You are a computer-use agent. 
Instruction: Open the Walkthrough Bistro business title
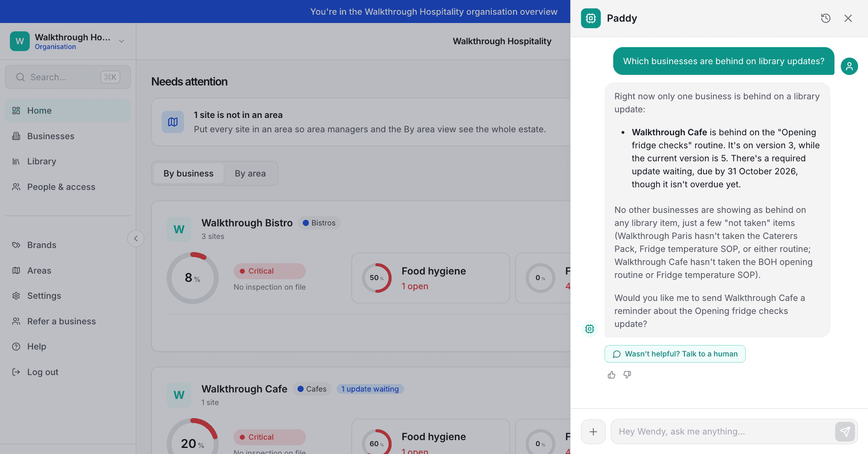tap(247, 223)
